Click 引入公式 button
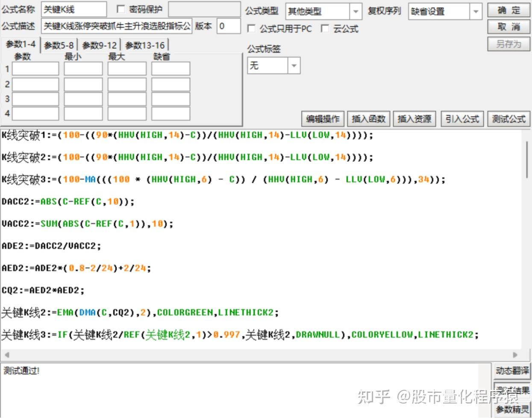This screenshot has height=418, width=532. click(462, 119)
